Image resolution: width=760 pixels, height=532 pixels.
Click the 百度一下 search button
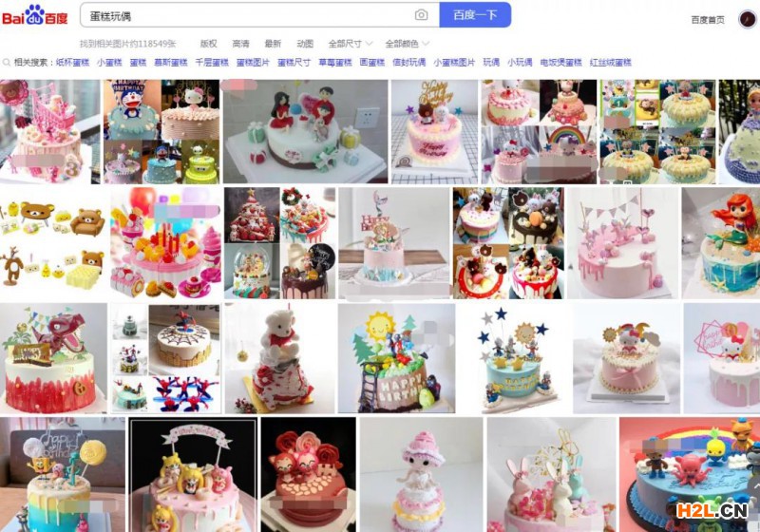click(475, 15)
